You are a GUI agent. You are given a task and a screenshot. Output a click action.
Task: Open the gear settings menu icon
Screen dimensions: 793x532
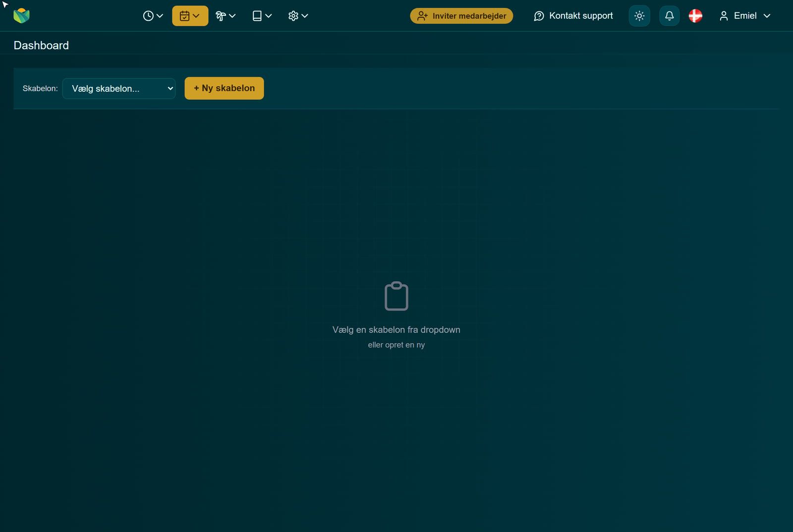pos(298,16)
